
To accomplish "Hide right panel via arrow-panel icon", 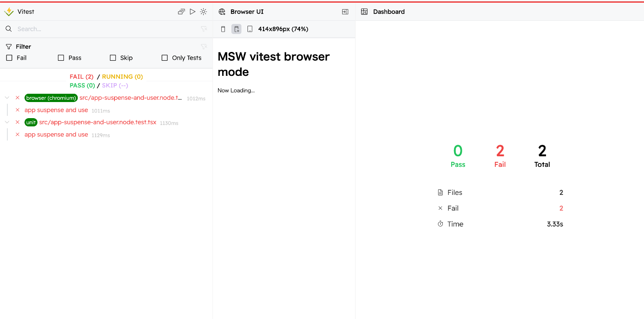I will click(x=345, y=11).
